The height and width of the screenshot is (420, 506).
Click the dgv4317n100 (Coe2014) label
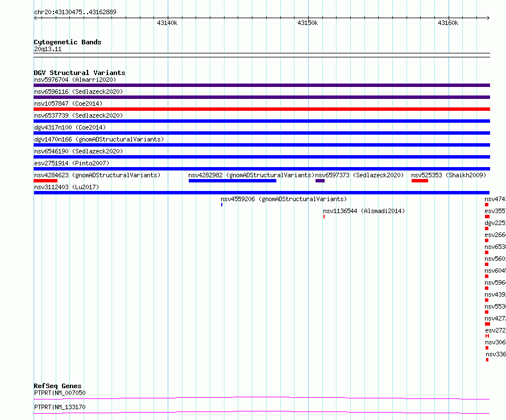point(70,127)
